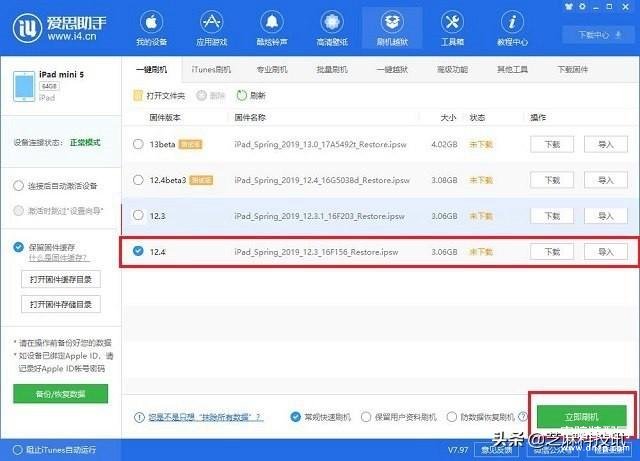Select the 12.3 firmware radio button
The image size is (640, 461).
tap(138, 215)
